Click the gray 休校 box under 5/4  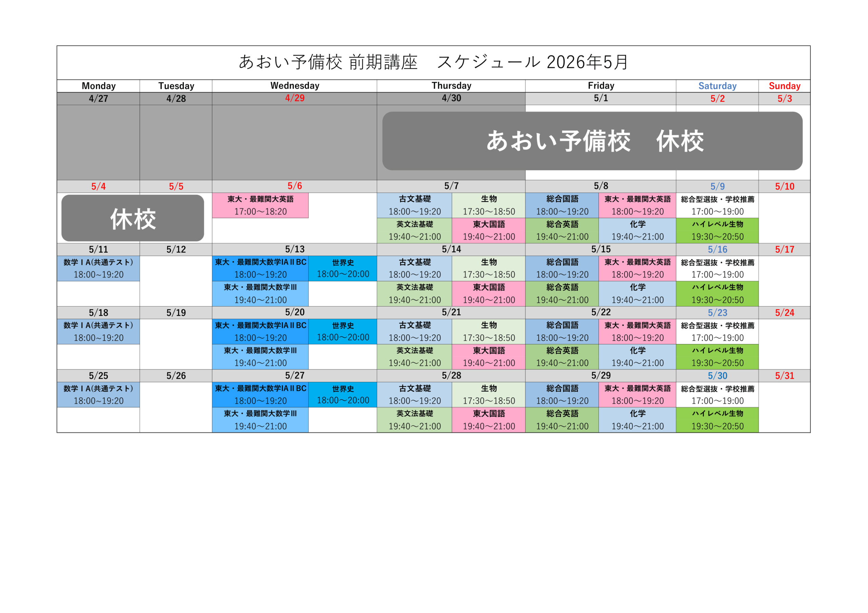(133, 218)
